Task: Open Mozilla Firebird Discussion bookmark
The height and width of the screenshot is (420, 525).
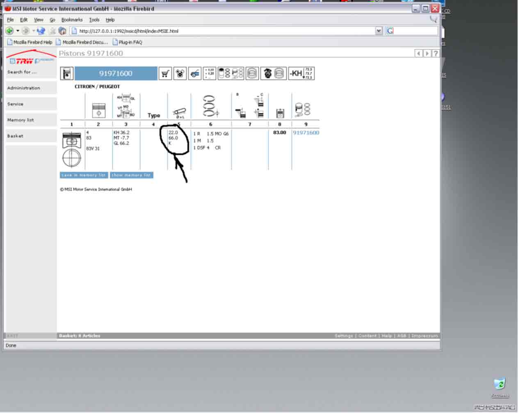Action: (x=82, y=42)
